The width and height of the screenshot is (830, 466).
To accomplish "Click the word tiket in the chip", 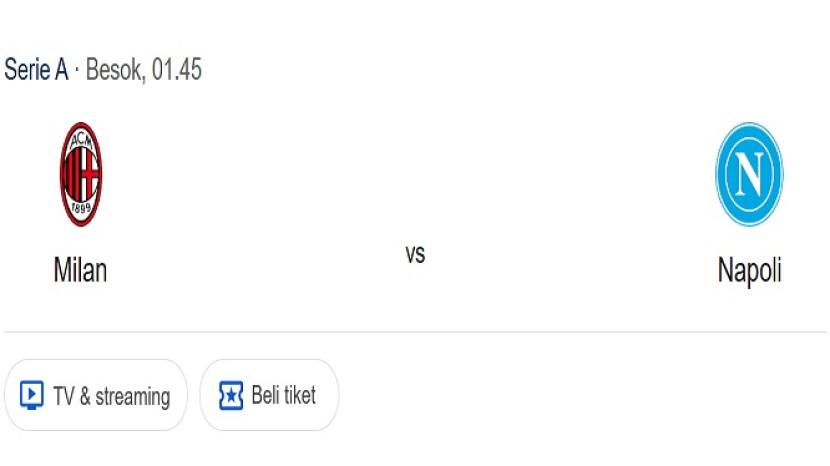I will 299,395.
